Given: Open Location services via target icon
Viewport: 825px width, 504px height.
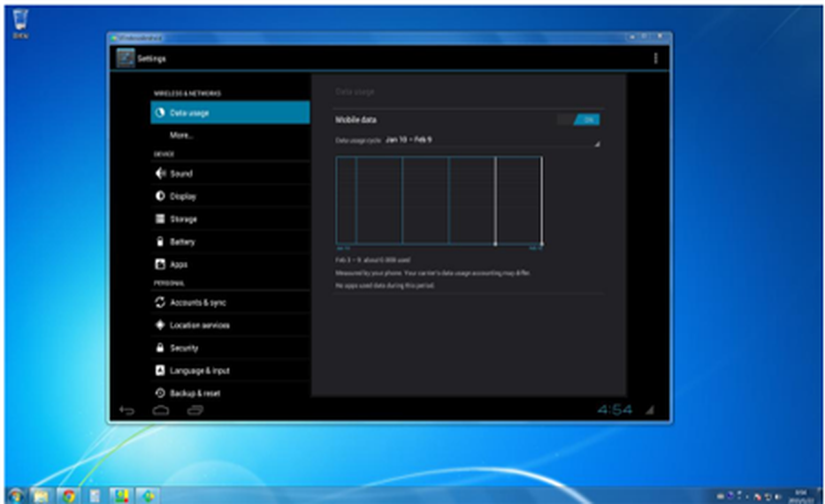Looking at the screenshot, I should 159,325.
